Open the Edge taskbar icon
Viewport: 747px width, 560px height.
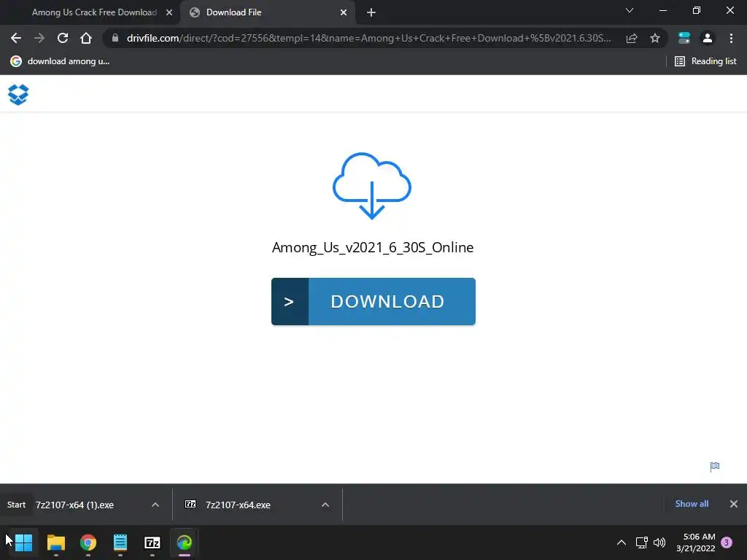pos(185,542)
